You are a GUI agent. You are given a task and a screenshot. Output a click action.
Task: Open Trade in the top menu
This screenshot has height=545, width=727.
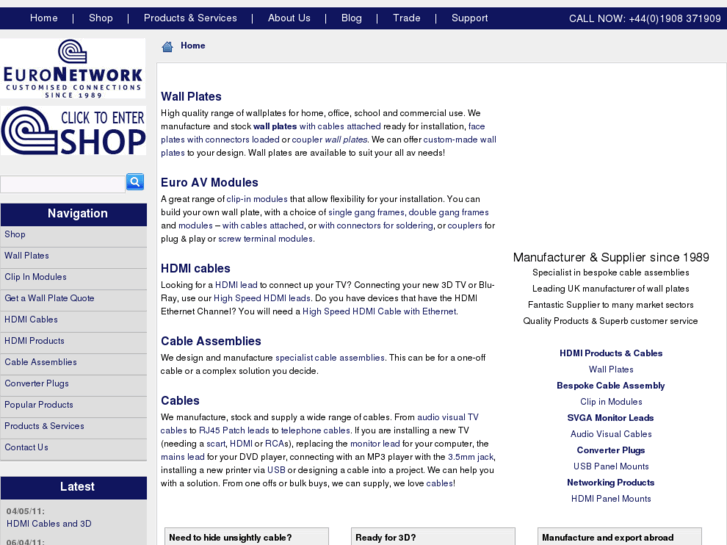(x=407, y=18)
